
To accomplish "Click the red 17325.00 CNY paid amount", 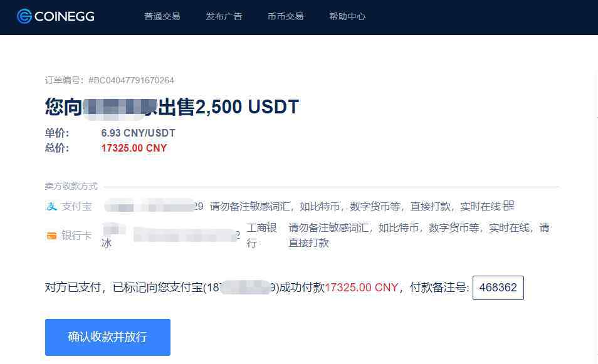I will click(362, 288).
